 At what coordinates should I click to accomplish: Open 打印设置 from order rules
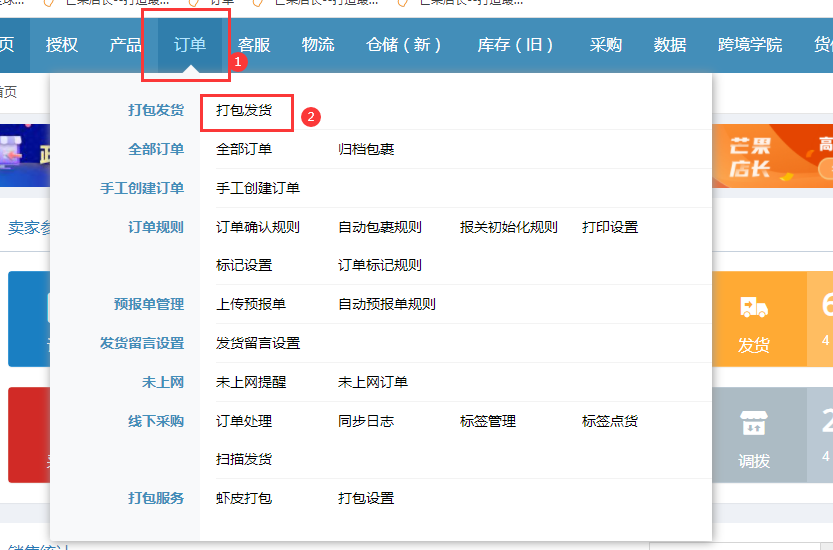coord(610,227)
